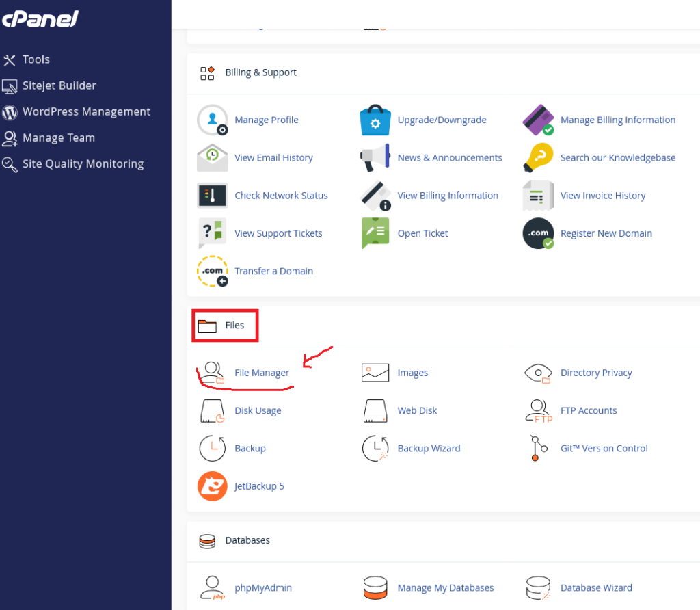Click the FTP Accounts icon

[538, 411]
